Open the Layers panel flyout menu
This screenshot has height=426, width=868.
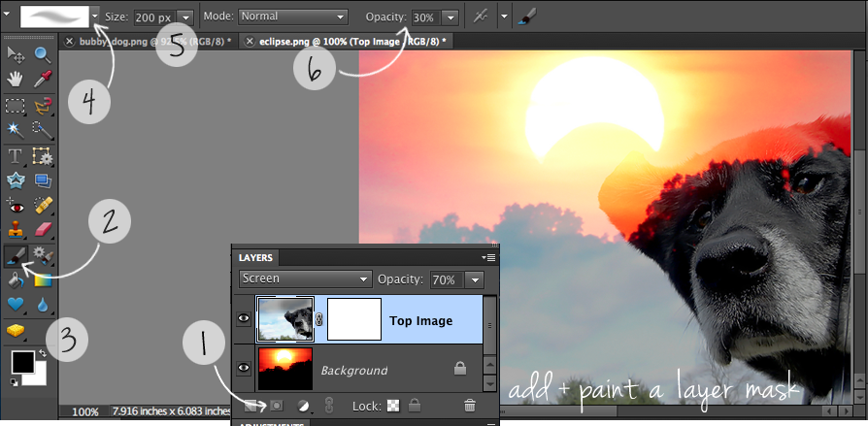(x=488, y=257)
